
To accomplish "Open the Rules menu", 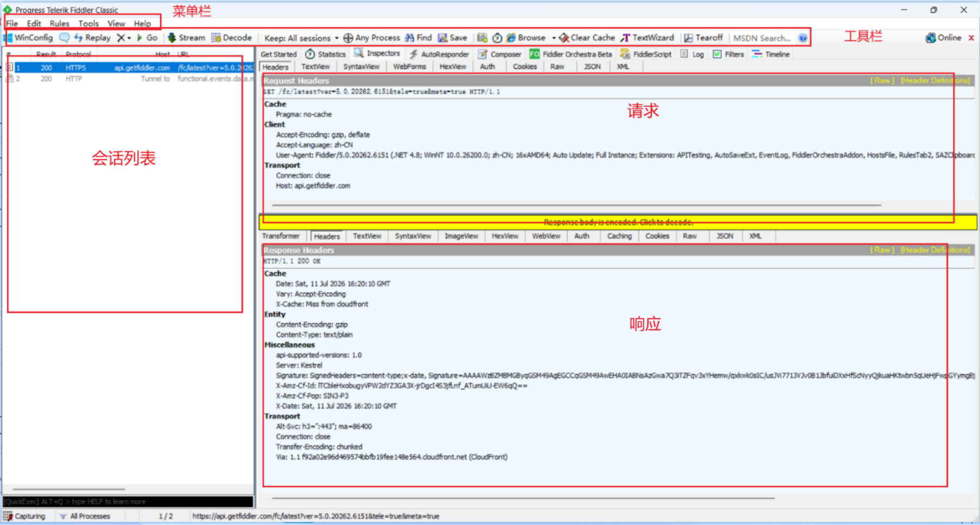I will click(59, 23).
